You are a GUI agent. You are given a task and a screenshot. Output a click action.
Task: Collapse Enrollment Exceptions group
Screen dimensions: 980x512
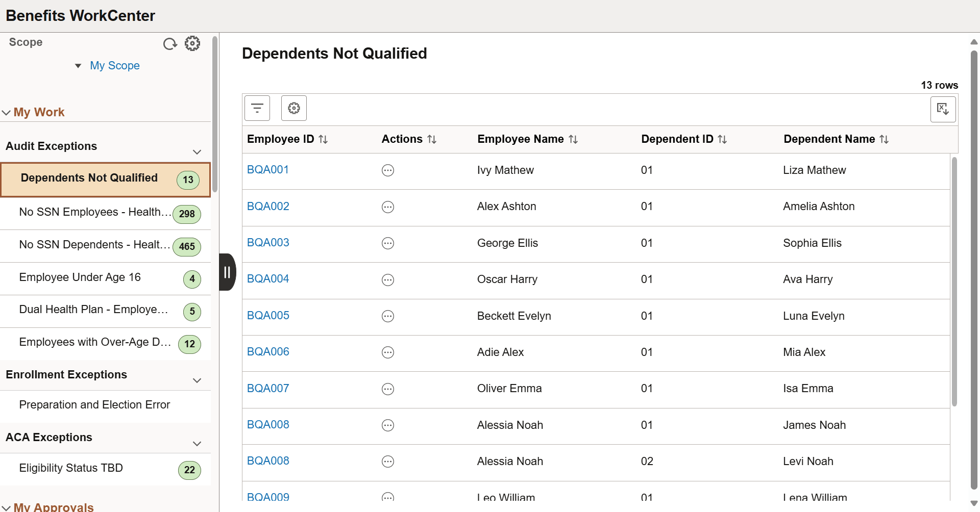[197, 380]
